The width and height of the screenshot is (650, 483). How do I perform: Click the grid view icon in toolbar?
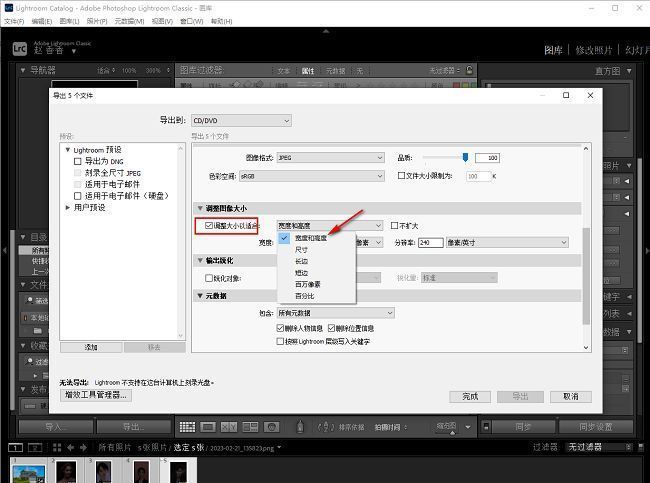point(187,427)
